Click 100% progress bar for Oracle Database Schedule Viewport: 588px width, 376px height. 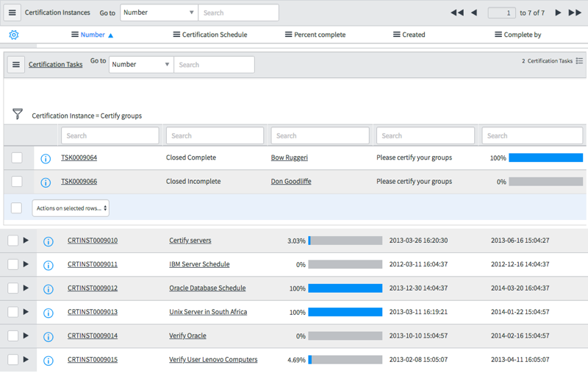click(345, 288)
